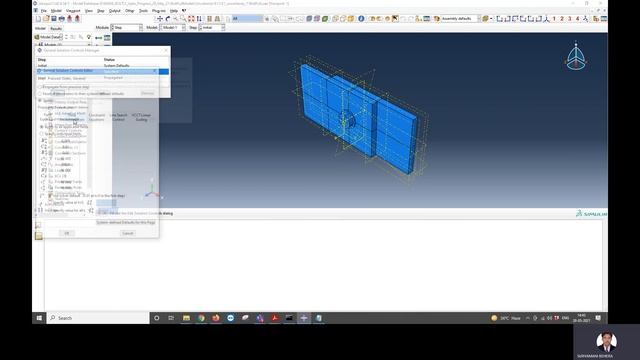Image resolution: width=640 pixels, height=360 pixels.
Task: Open the Model dropdown showing Model-1
Action: click(x=173, y=28)
